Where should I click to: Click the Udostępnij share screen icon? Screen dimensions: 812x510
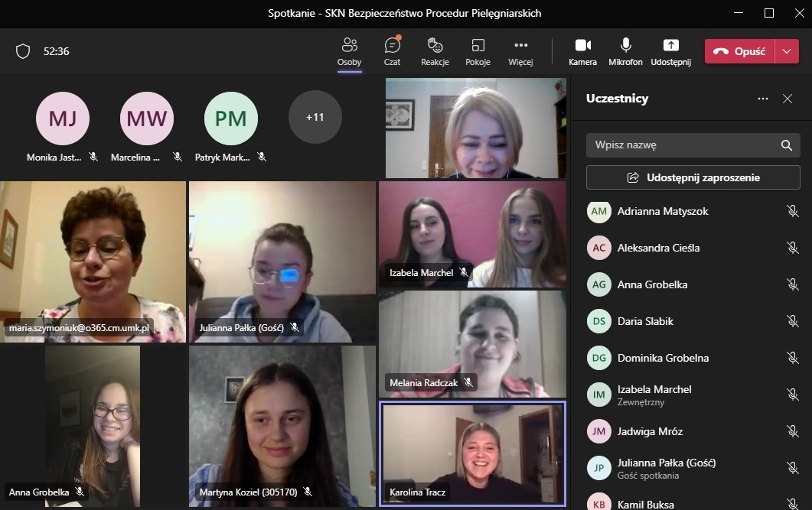click(x=670, y=51)
